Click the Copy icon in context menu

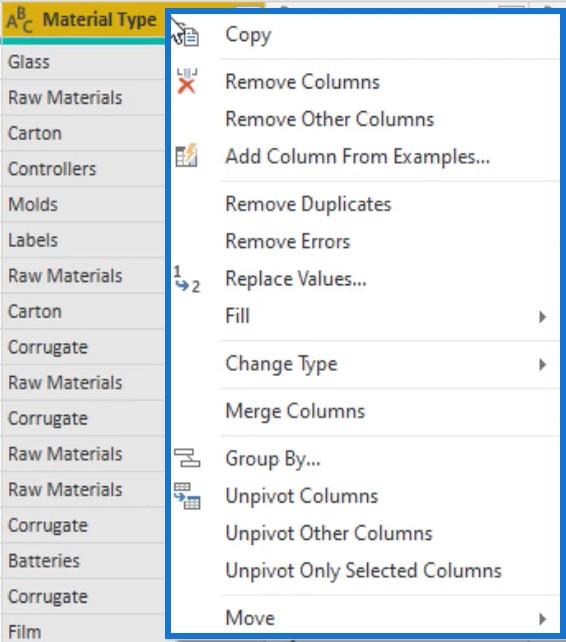(190, 37)
